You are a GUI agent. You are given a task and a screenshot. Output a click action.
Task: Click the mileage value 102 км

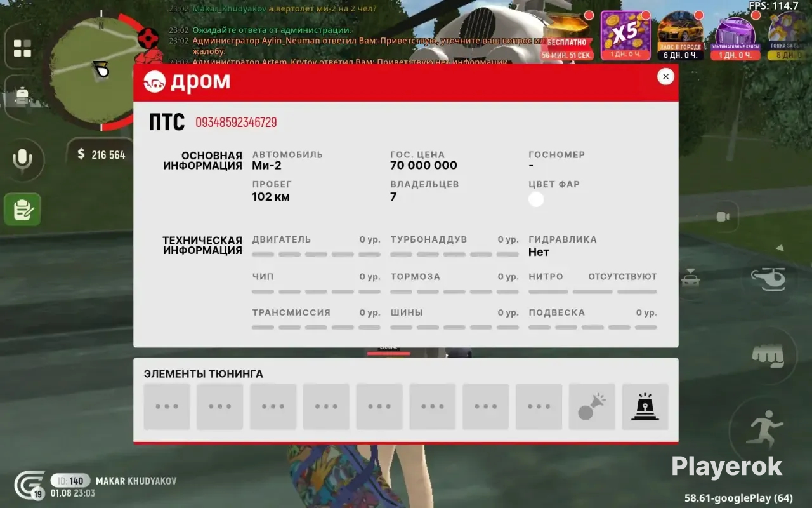point(271,197)
